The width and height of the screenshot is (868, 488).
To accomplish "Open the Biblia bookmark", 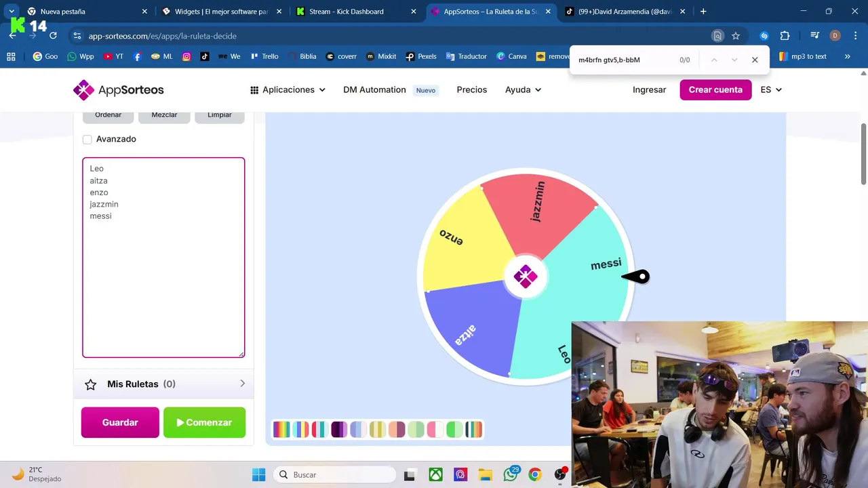I will pyautogui.click(x=302, y=56).
